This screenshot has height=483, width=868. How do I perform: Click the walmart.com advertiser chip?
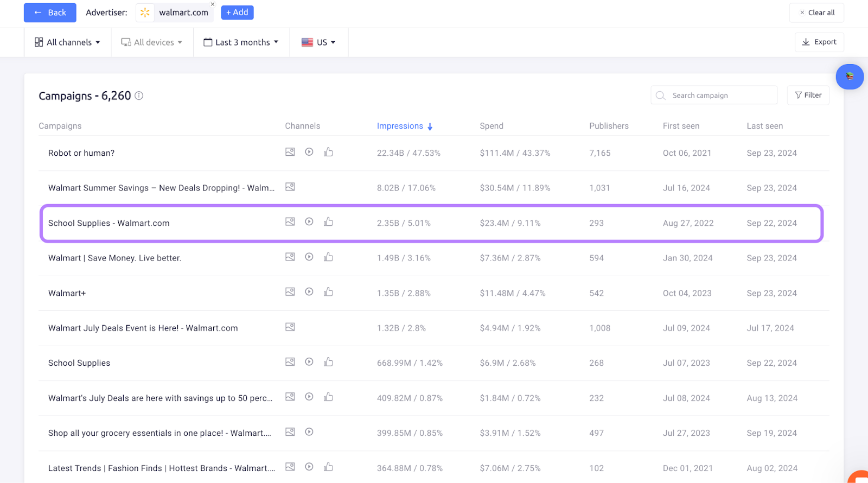pos(175,12)
